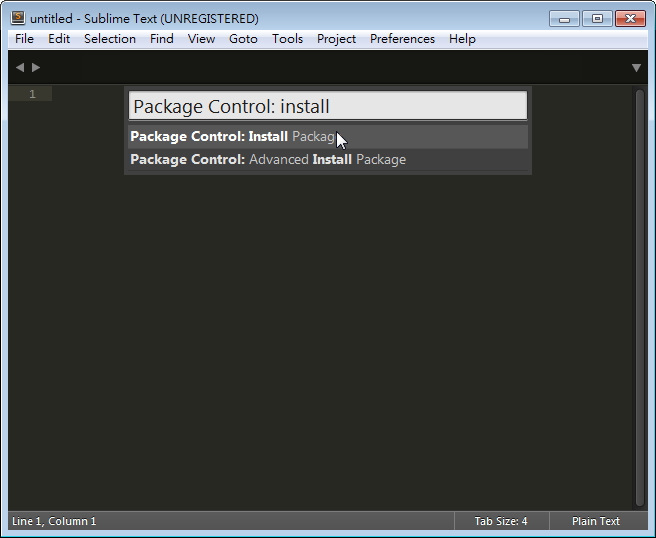The image size is (656, 538).
Task: Click the Line 1, Column 1 status text
Action: [x=54, y=521]
